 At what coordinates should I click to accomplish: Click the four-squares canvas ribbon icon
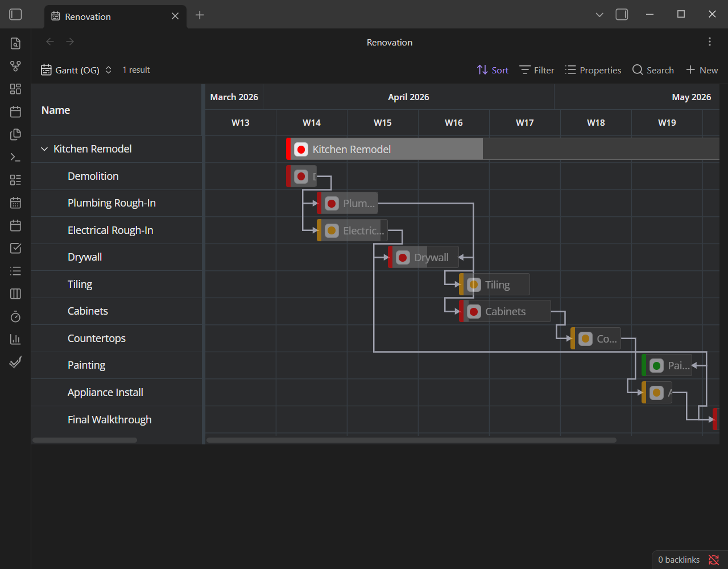pyautogui.click(x=16, y=89)
